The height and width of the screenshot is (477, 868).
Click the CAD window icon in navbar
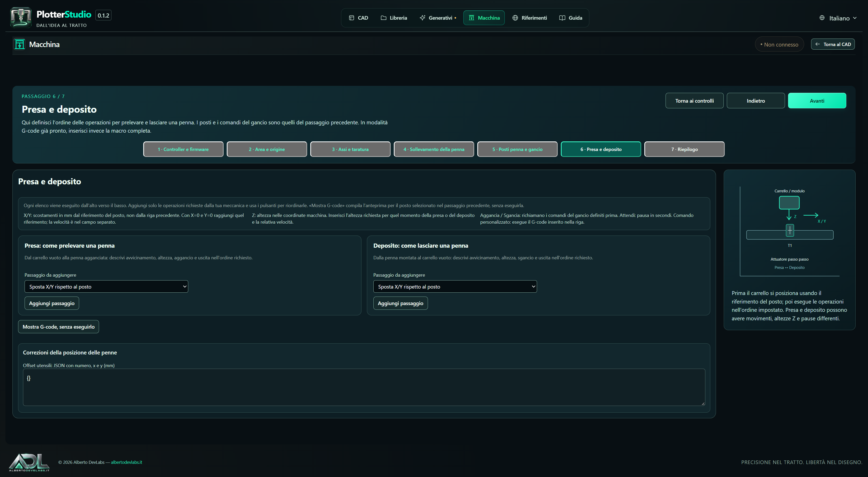[351, 18]
